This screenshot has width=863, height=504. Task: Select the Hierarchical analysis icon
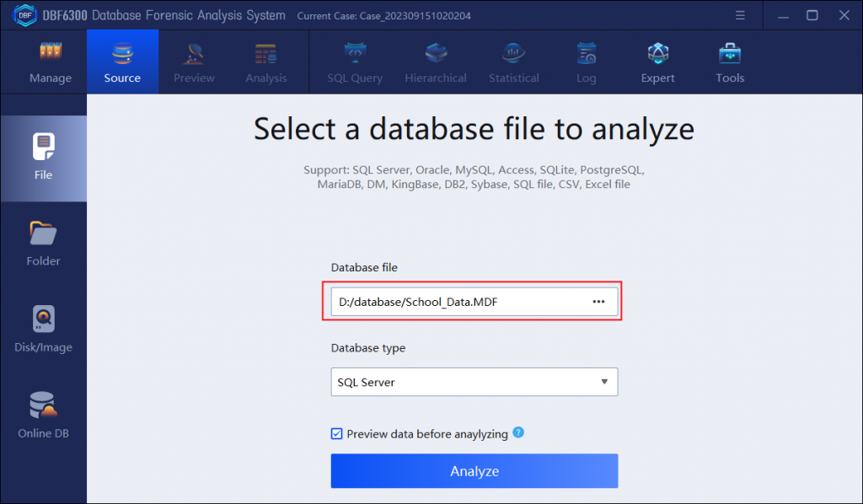click(x=436, y=61)
